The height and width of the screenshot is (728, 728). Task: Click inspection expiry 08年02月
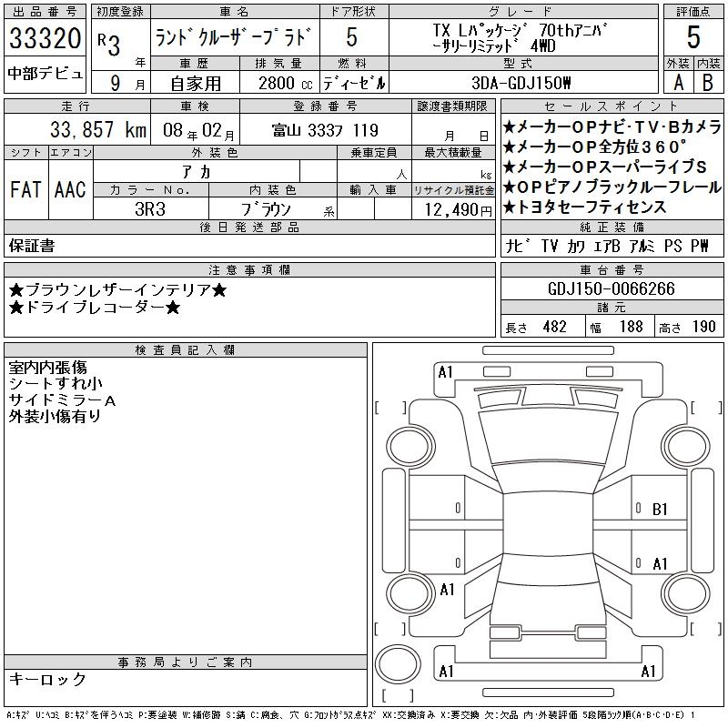click(198, 130)
